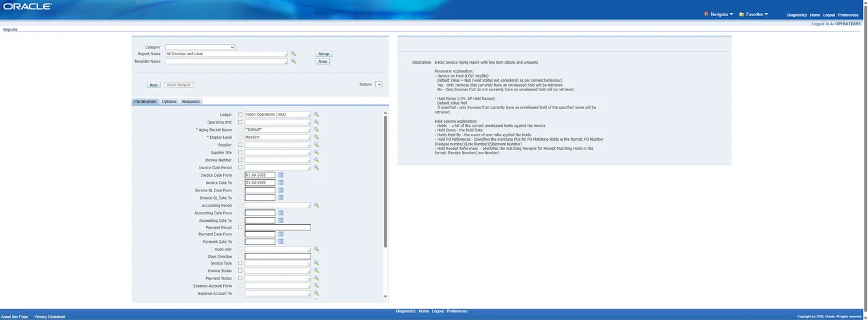Open the Aging Bucket Name lookup magnifier

[316, 130]
